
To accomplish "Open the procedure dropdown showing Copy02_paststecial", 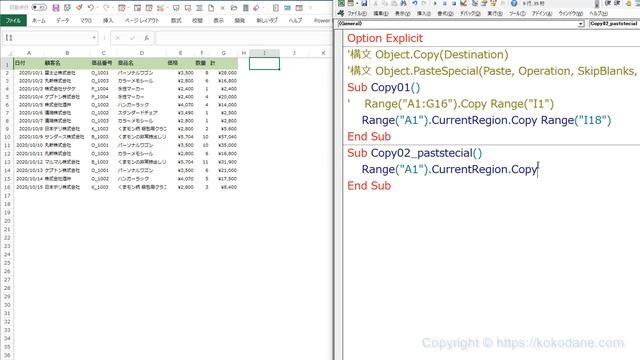I will click(x=614, y=24).
